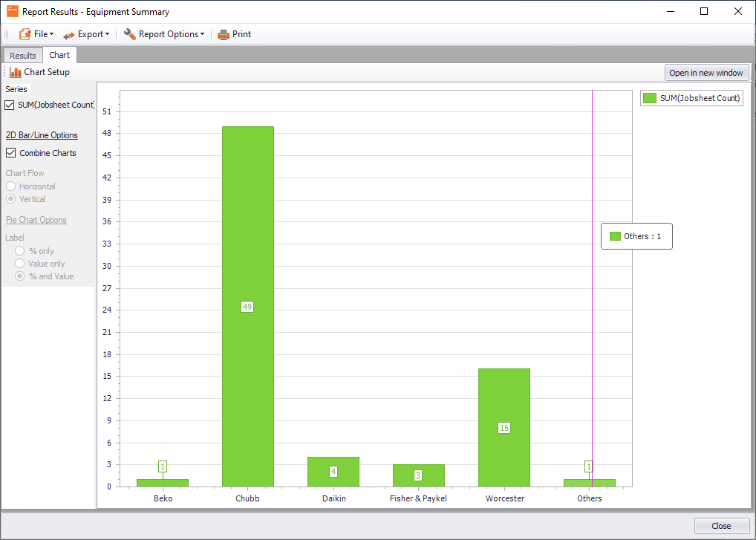Select the Chart tab
Viewport: 756px width, 540px height.
(59, 55)
